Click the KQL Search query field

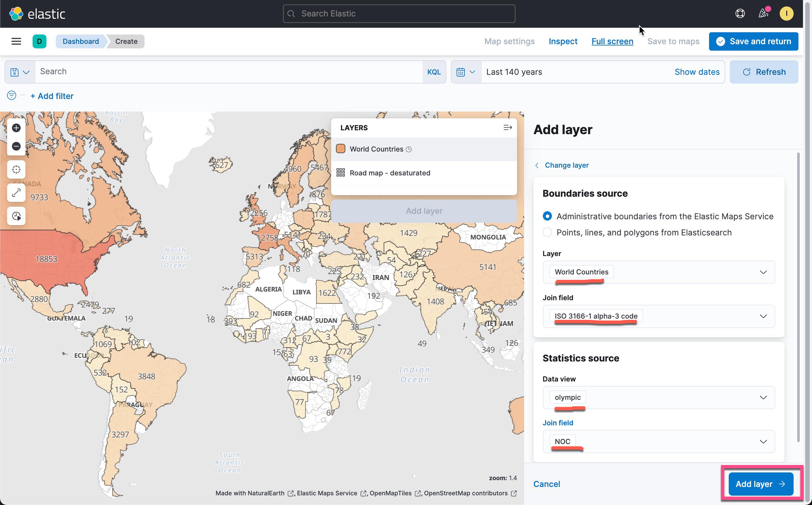(x=229, y=72)
